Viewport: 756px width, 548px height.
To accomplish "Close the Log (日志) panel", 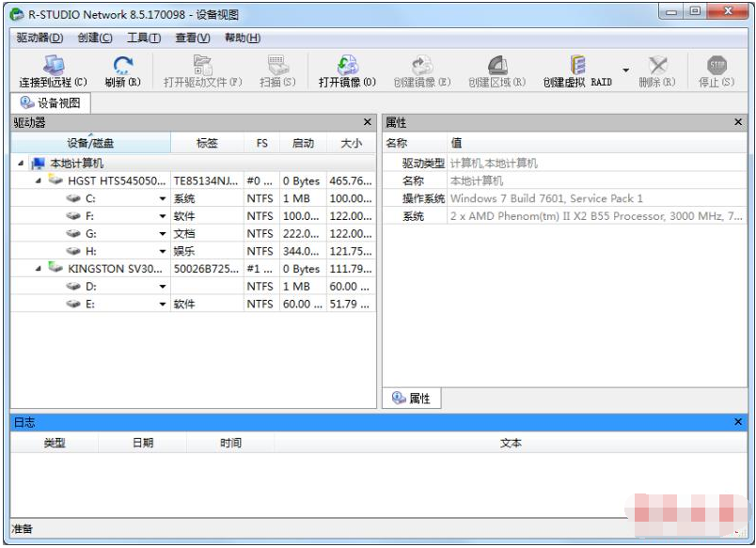I will coord(738,422).
